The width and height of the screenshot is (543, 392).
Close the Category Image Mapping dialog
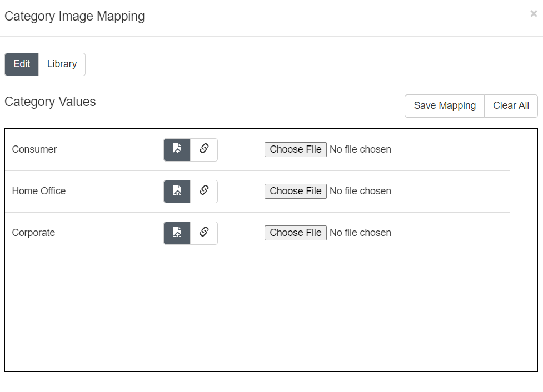tap(534, 14)
